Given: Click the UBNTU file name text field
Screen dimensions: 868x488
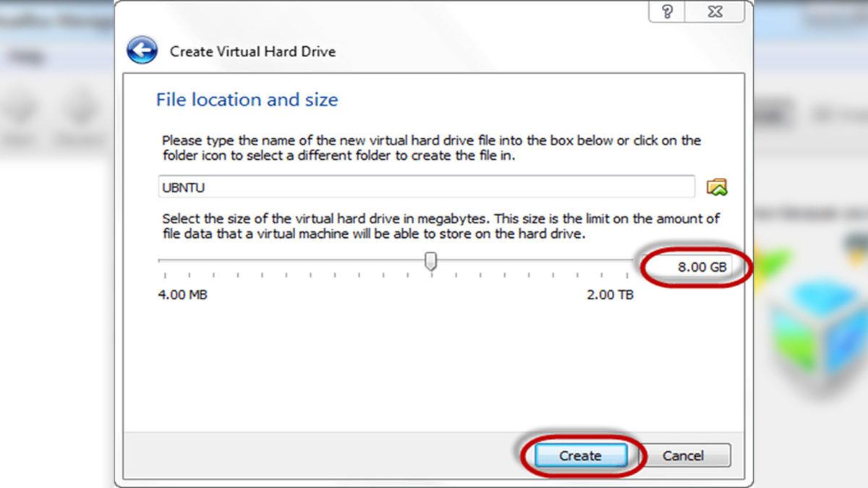Looking at the screenshot, I should click(x=427, y=187).
